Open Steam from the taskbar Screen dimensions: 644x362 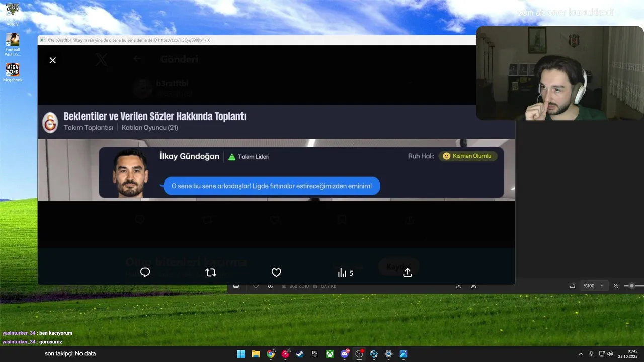coord(300,354)
